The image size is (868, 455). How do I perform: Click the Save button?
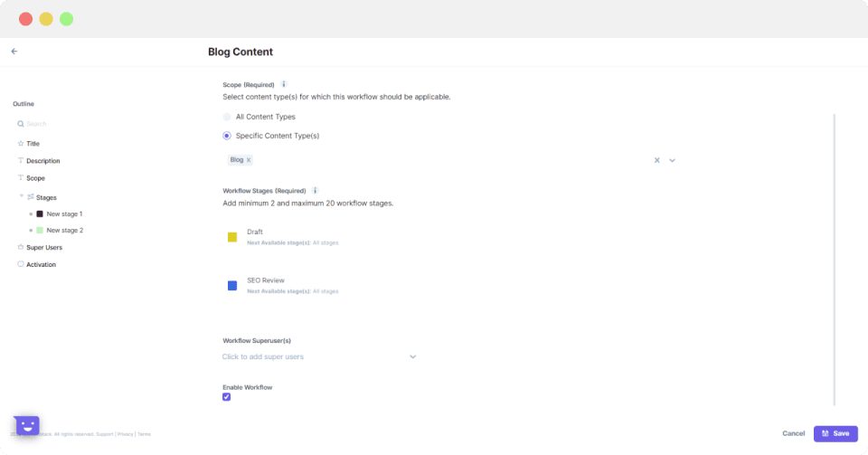(835, 433)
